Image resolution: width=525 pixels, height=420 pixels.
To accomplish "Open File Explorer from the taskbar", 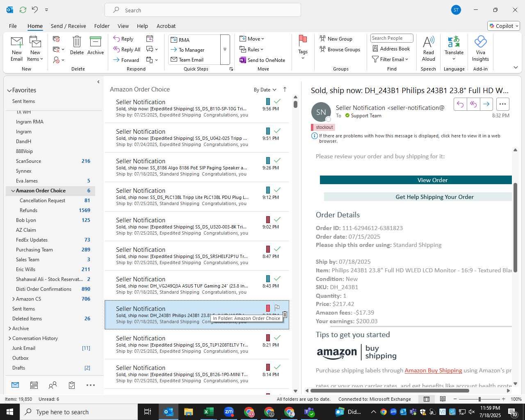I will (188, 412).
